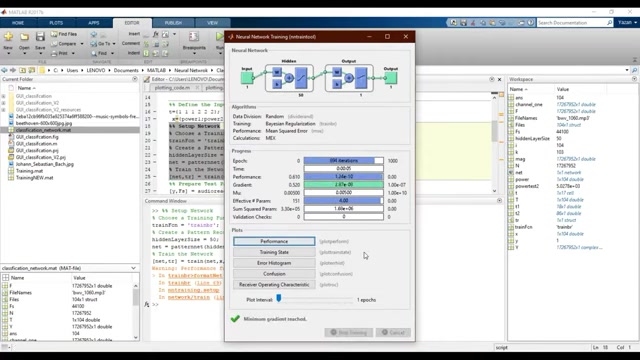Open the Yazan account dropdown
640x360 pixels.
(x=627, y=22)
